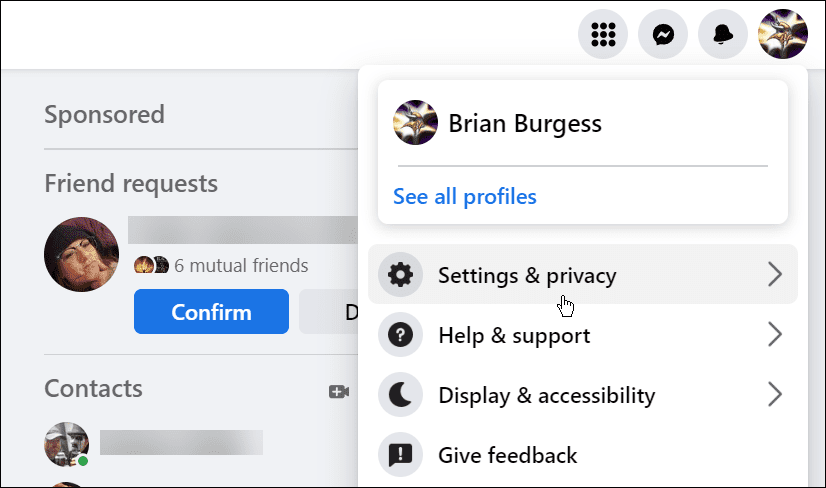Open the Display & accessibility menu item

583,395
